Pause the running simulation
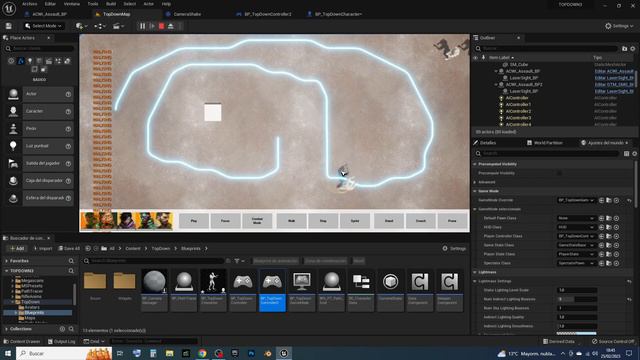Image resolution: width=640 pixels, height=360 pixels. (x=142, y=26)
